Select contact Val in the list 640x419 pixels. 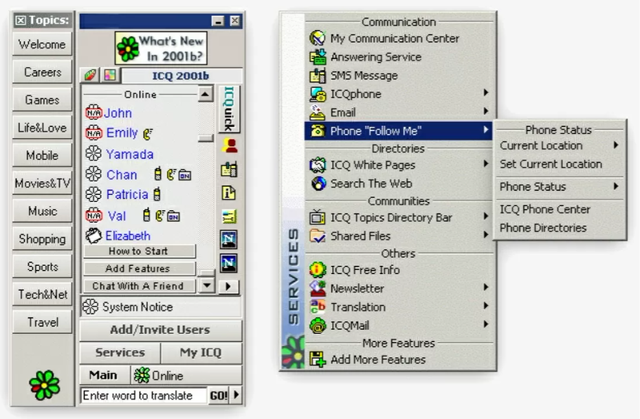116,215
